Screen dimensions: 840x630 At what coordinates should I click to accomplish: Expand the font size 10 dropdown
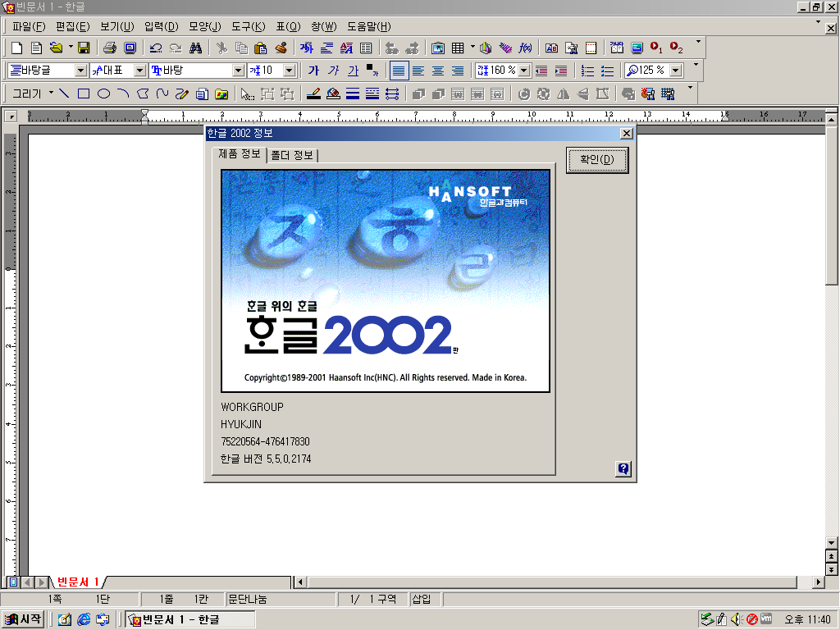coord(290,71)
